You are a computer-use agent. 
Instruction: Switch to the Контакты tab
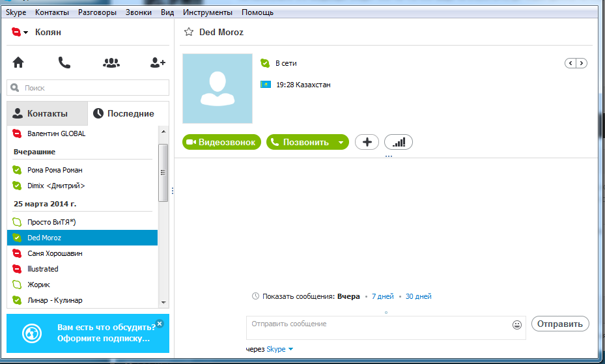pyautogui.click(x=48, y=113)
